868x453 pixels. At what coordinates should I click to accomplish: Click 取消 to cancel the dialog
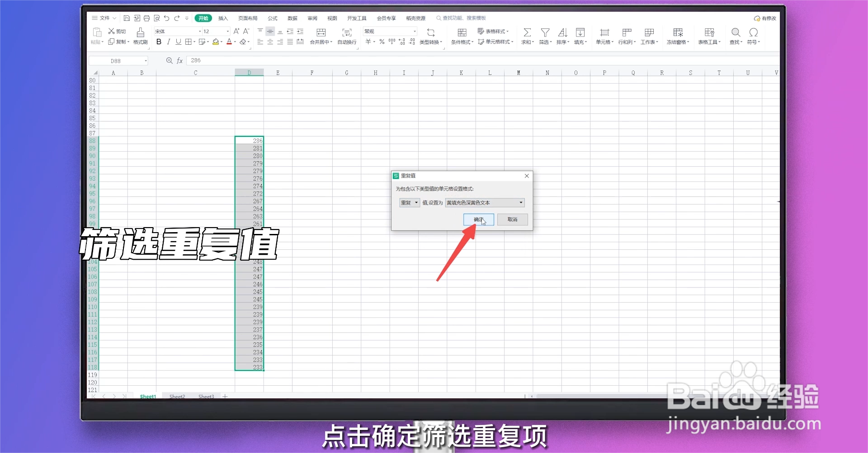(x=512, y=219)
